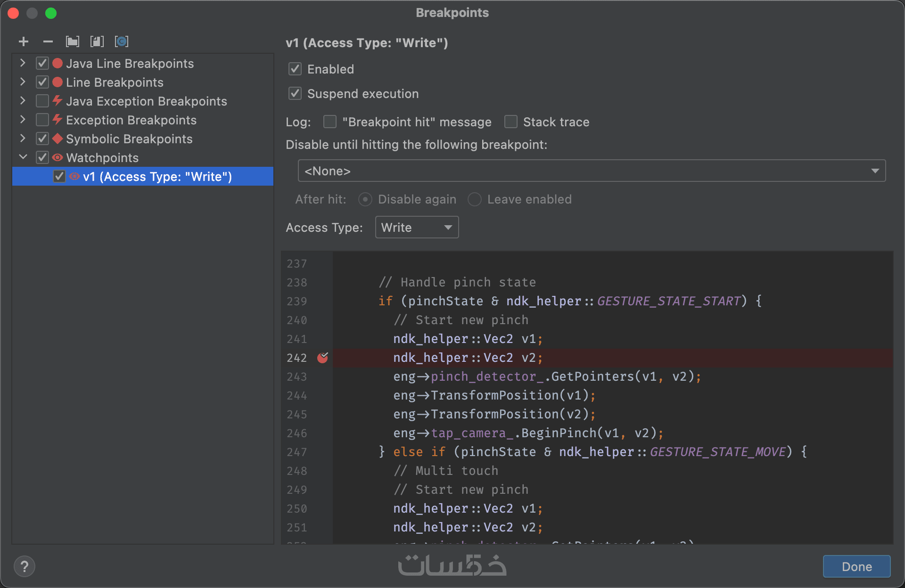Click Group by File toolbar icon
Viewport: 905px width, 588px height.
(x=97, y=42)
